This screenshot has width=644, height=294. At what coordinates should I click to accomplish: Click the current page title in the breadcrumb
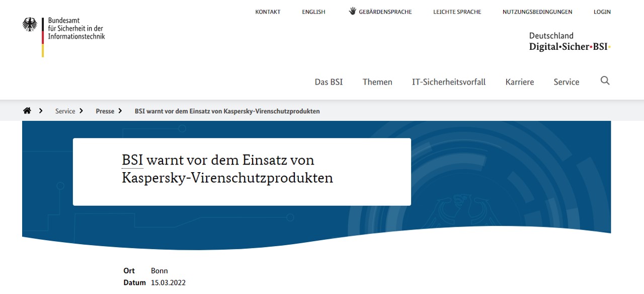227,111
